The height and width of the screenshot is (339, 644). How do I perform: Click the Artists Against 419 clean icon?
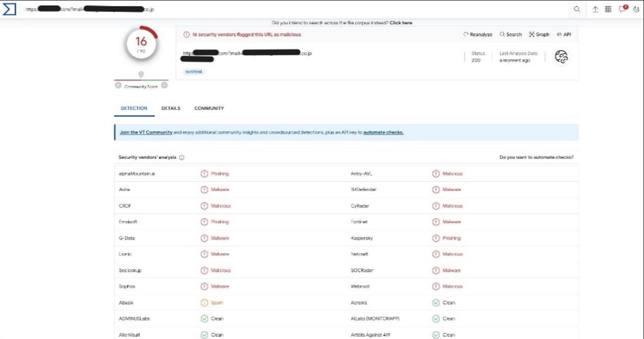tap(436, 335)
